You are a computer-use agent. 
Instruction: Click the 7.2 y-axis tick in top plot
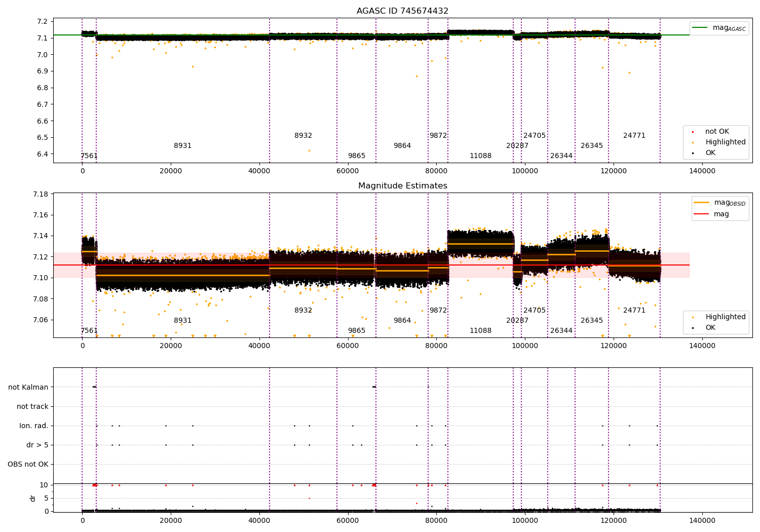click(43, 22)
